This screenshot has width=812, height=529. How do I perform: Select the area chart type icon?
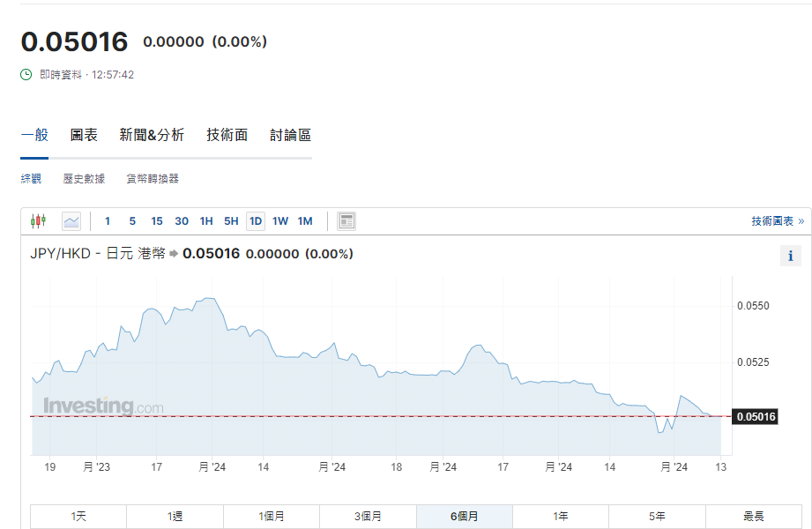(x=71, y=221)
